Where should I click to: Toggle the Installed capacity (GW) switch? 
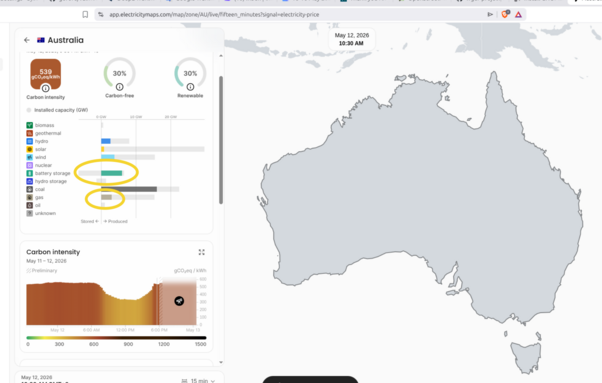point(29,110)
